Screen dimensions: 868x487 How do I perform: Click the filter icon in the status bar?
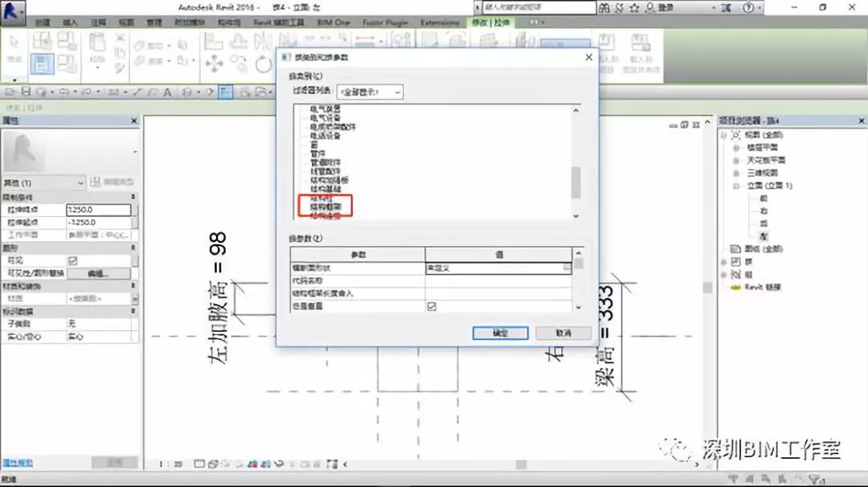[816, 479]
